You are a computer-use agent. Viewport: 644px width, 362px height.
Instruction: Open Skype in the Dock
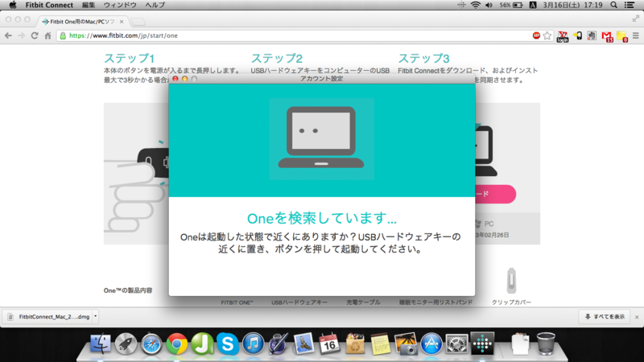point(228,343)
